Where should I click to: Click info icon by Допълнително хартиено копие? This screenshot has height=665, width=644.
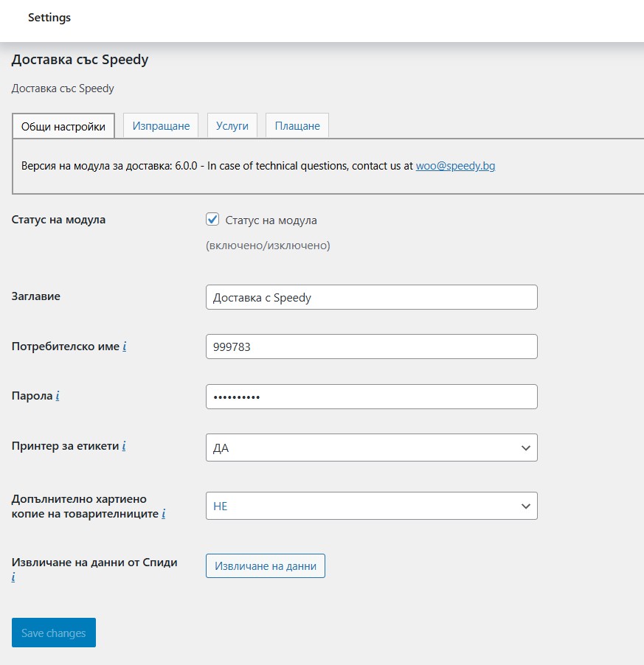click(x=163, y=514)
